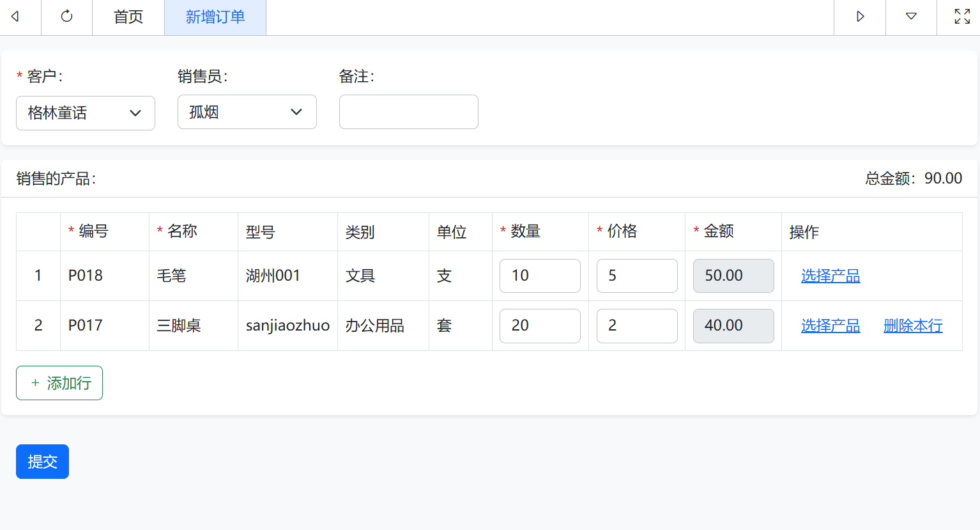Screen dimensions: 980x530
Task: Click the forward arrow icon in tab bar
Action: tap(860, 17)
